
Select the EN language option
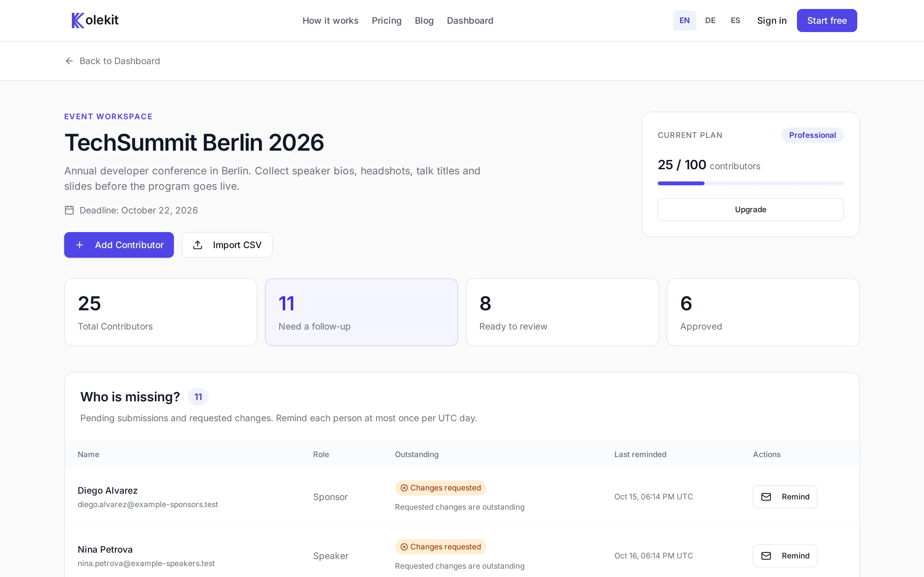(x=684, y=21)
